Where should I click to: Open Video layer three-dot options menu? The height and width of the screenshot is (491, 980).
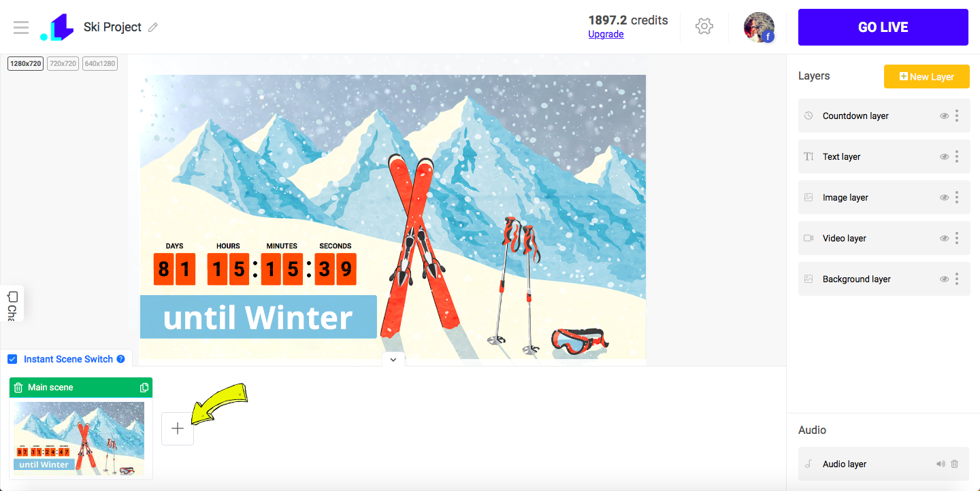click(x=957, y=238)
